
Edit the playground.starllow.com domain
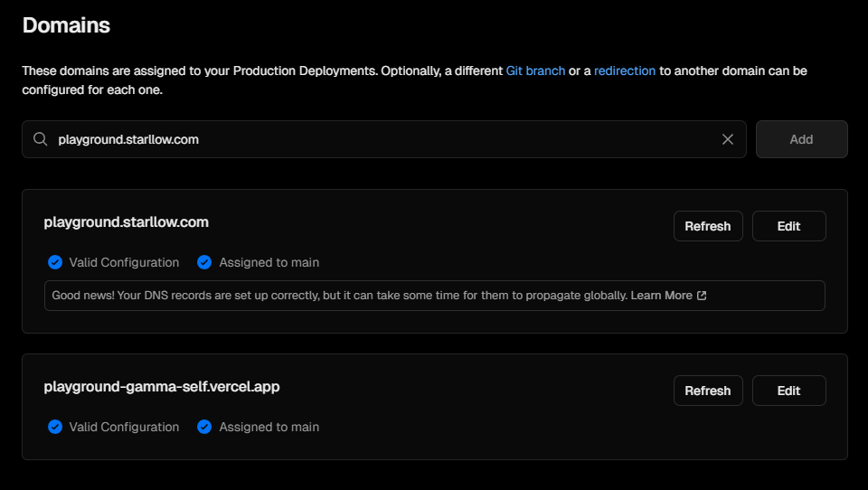click(x=788, y=226)
